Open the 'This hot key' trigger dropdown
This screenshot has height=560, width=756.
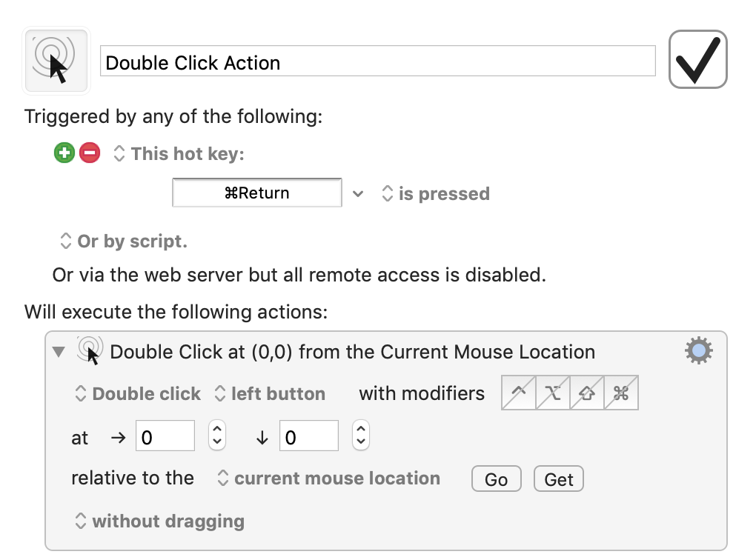coord(179,154)
